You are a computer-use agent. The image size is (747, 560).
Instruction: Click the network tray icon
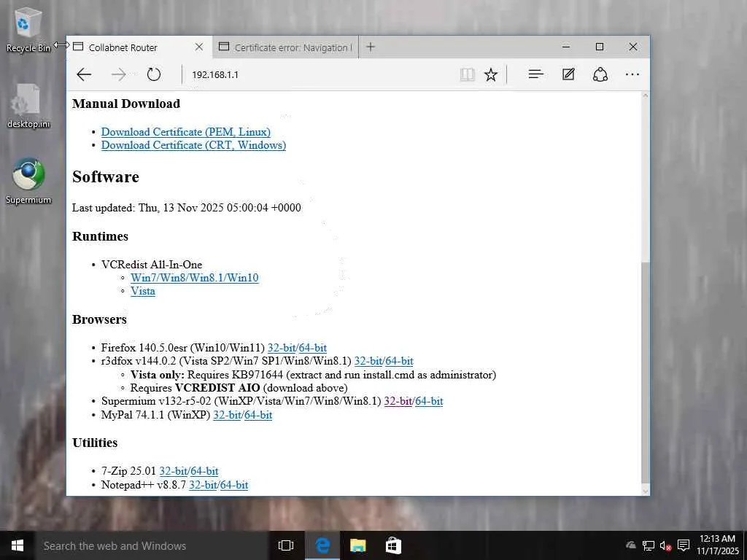point(648,545)
